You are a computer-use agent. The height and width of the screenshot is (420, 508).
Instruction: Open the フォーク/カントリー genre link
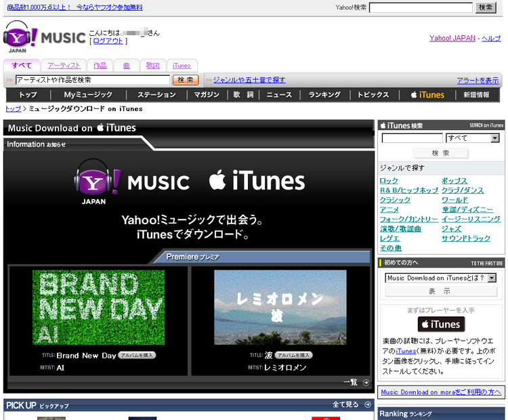409,219
